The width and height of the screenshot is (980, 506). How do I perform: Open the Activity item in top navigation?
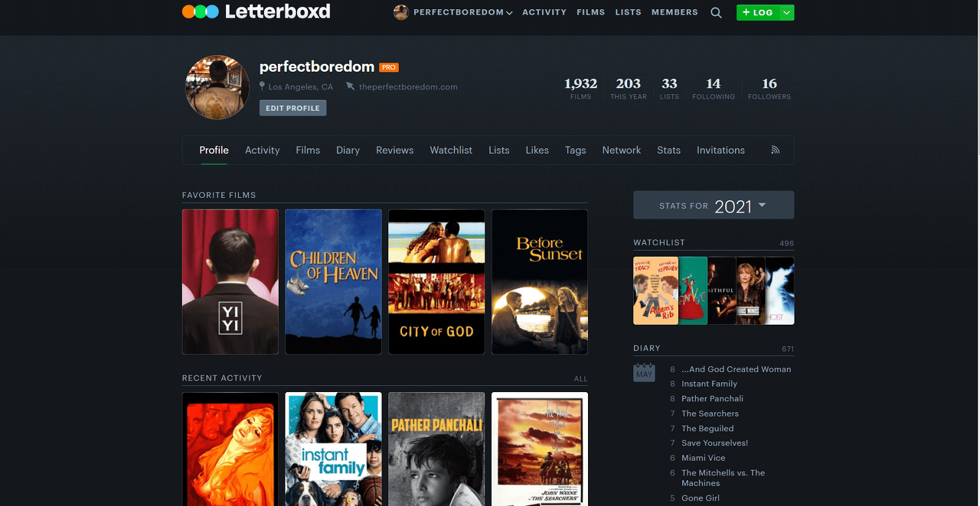[x=545, y=12]
